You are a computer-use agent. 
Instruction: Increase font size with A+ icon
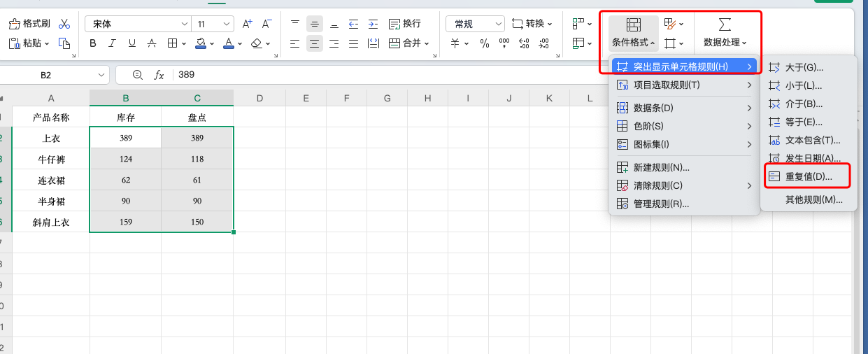tap(247, 24)
